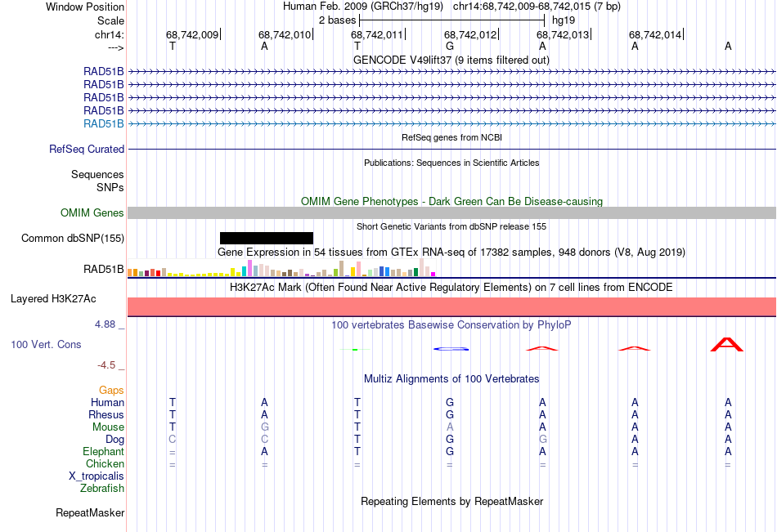Click RefSeq genes from NCBI title
The image size is (777, 532).
451,137
